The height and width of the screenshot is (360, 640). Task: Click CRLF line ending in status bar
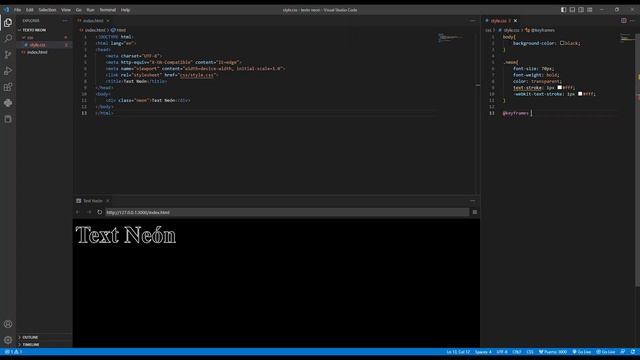click(x=517, y=352)
